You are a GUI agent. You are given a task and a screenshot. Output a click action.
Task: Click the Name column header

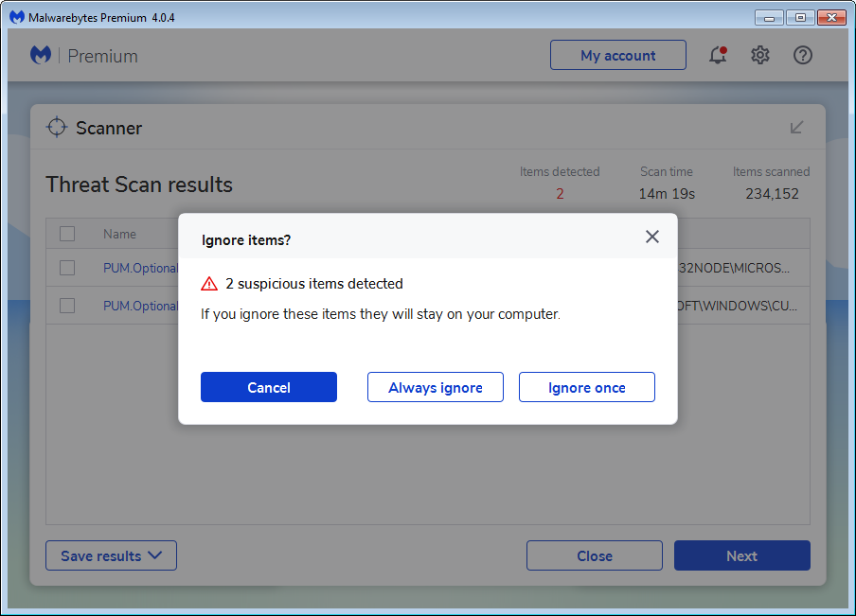(x=120, y=234)
